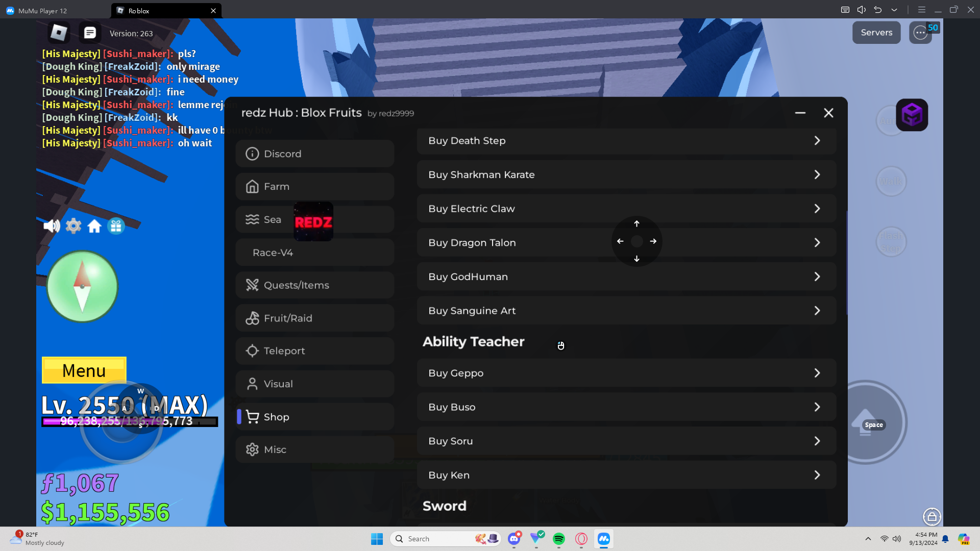Screen dimensions: 980x551
Task: Close the Roblox tab
Action: click(213, 11)
